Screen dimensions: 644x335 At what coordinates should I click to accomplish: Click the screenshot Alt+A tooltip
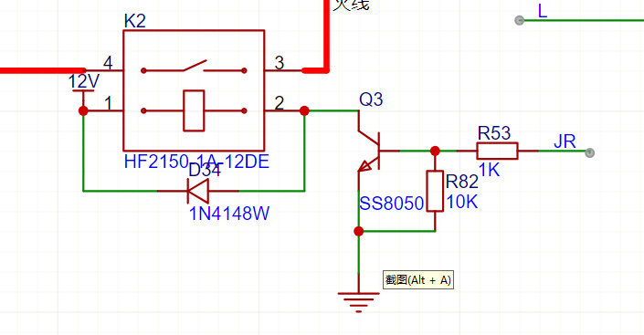click(x=418, y=280)
